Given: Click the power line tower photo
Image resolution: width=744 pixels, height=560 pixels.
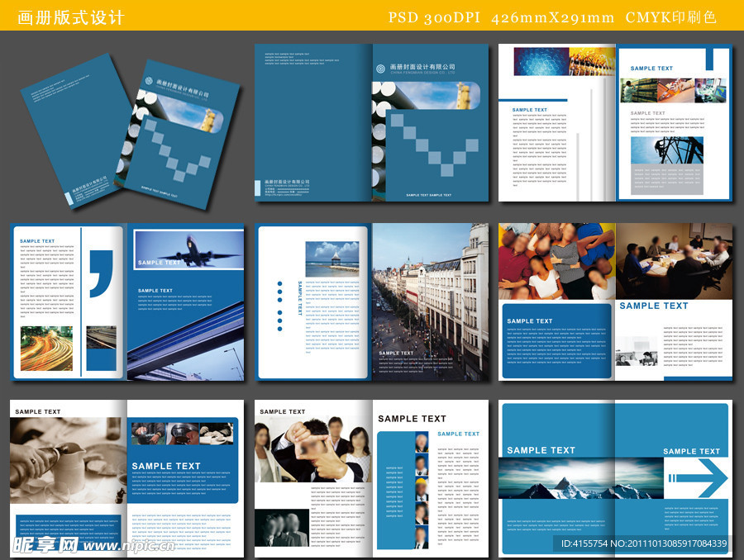Looking at the screenshot, I should coord(666,150).
